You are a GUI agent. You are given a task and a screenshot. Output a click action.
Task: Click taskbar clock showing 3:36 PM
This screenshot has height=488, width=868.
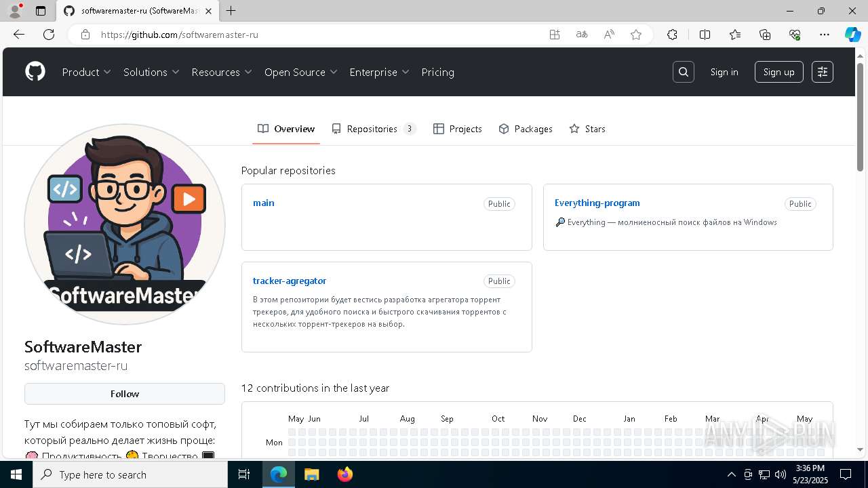click(x=810, y=474)
